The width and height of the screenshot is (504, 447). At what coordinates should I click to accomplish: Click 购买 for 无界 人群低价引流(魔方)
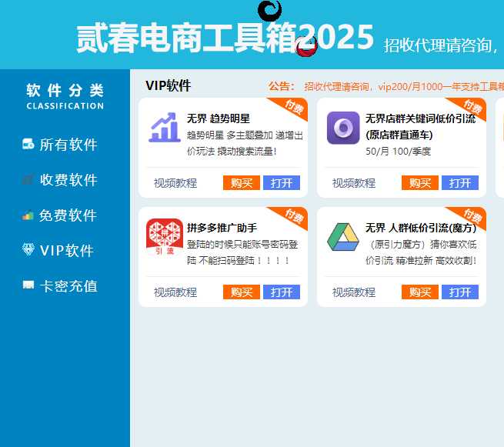point(420,292)
